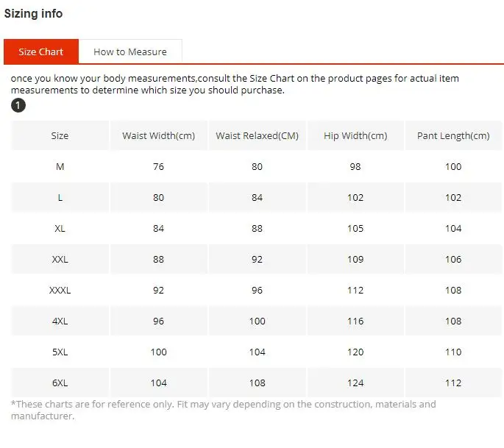Select the L size row label
Viewport: 504px width, 448px height.
[x=60, y=198]
